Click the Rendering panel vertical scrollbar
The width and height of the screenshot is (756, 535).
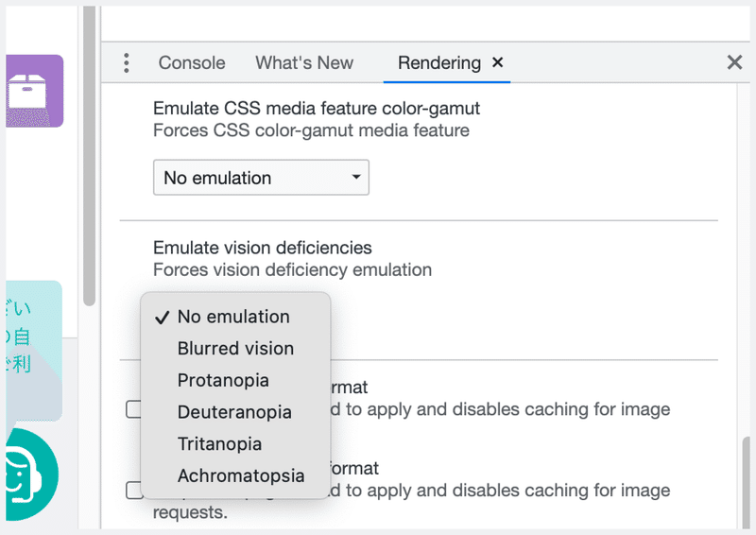tap(746, 482)
